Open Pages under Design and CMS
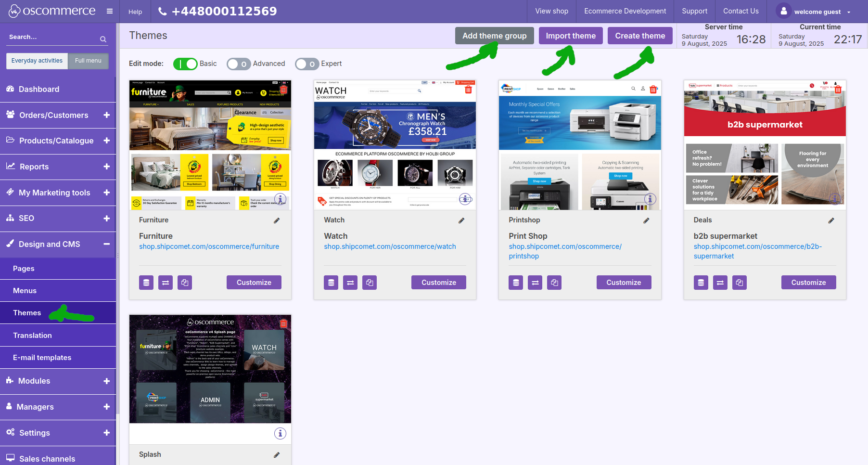Viewport: 868px width, 465px height. point(58,269)
